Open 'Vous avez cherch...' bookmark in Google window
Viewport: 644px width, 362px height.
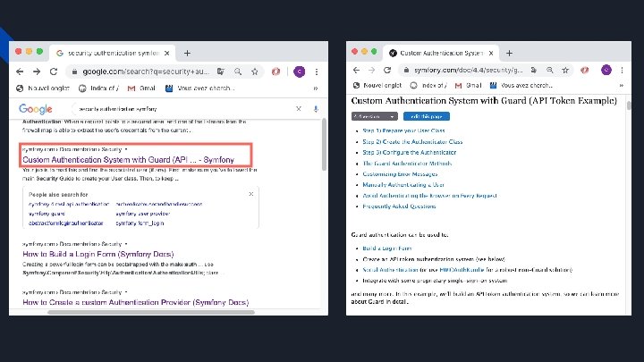coord(199,88)
